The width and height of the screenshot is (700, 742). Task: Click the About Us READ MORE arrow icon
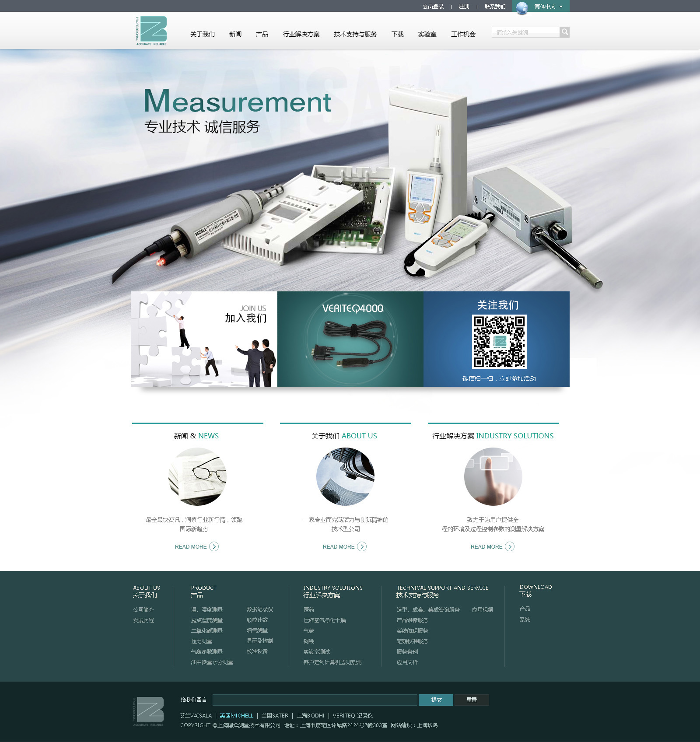[x=362, y=546]
